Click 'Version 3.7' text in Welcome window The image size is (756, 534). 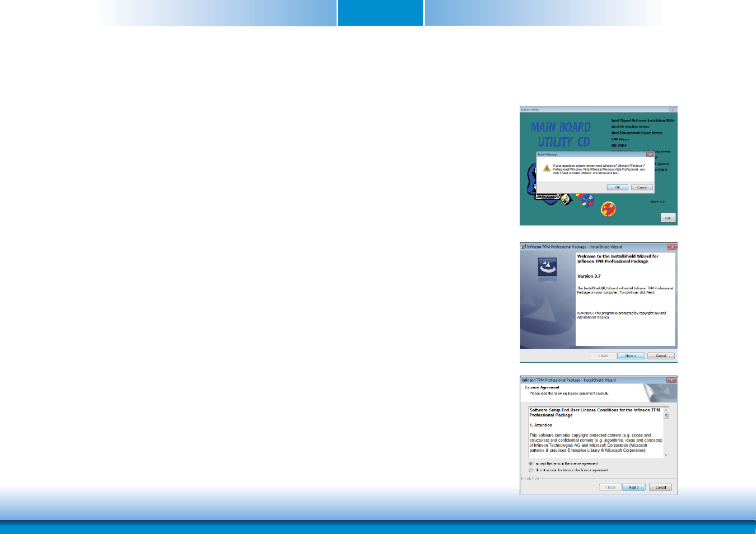click(x=589, y=277)
